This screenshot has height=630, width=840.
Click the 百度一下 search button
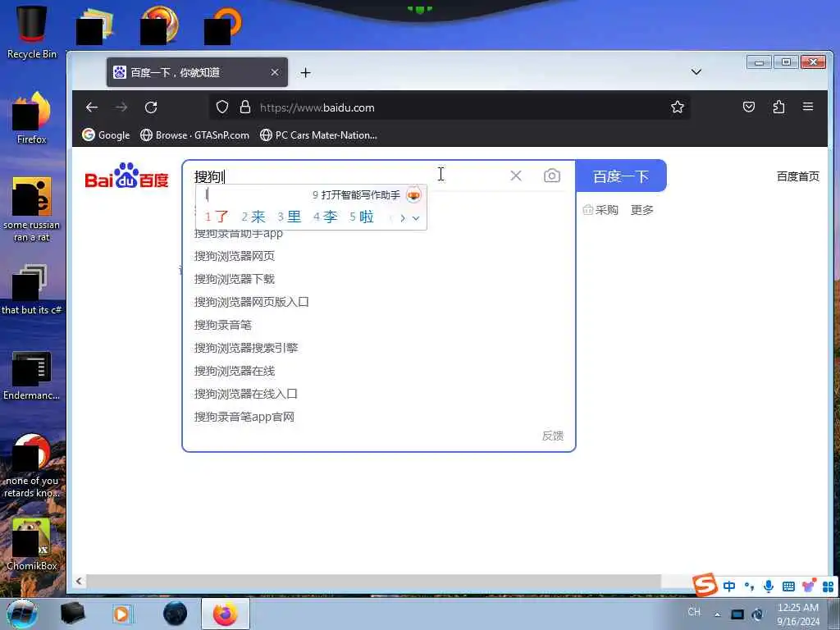tap(621, 176)
